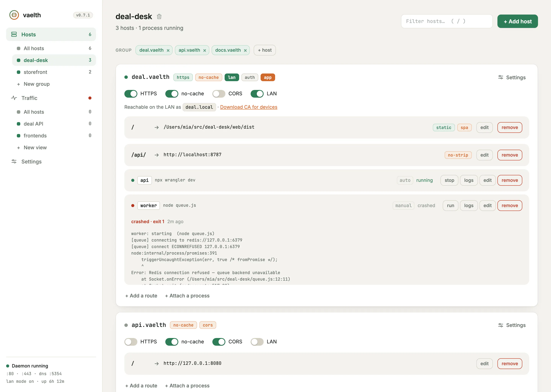Edit the worker process

487,206
